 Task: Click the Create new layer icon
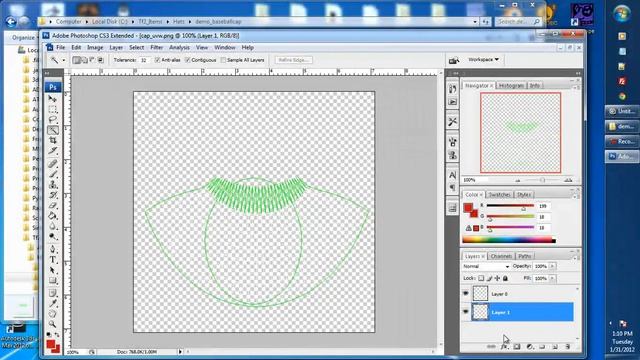tap(555, 347)
